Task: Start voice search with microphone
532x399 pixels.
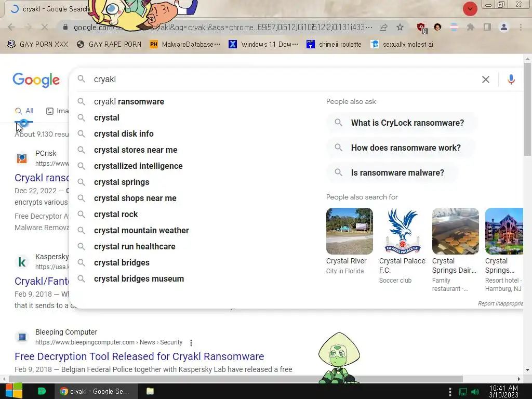Action: pos(511,79)
